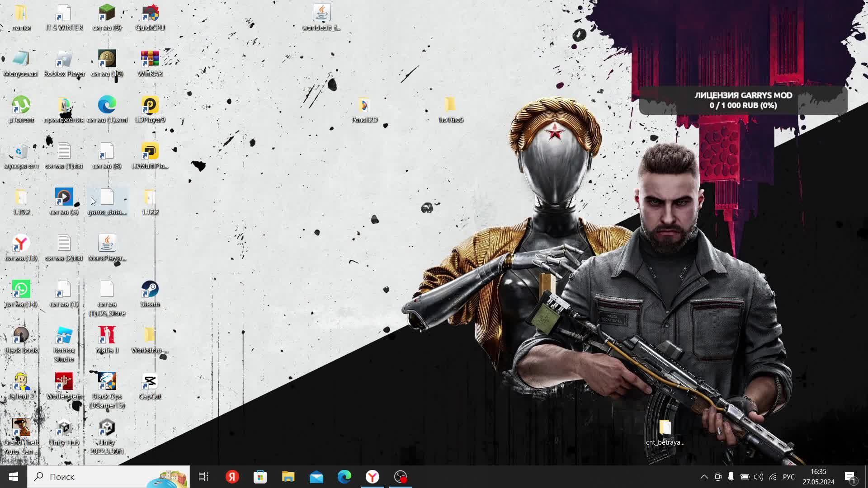Viewport: 868px width, 488px height.
Task: Switch to the Yandex Browser taskbar window
Action: pos(373,477)
